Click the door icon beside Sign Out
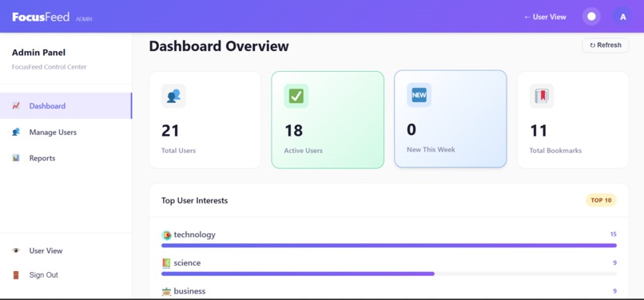Screen dimensions: 644x300 16,275
